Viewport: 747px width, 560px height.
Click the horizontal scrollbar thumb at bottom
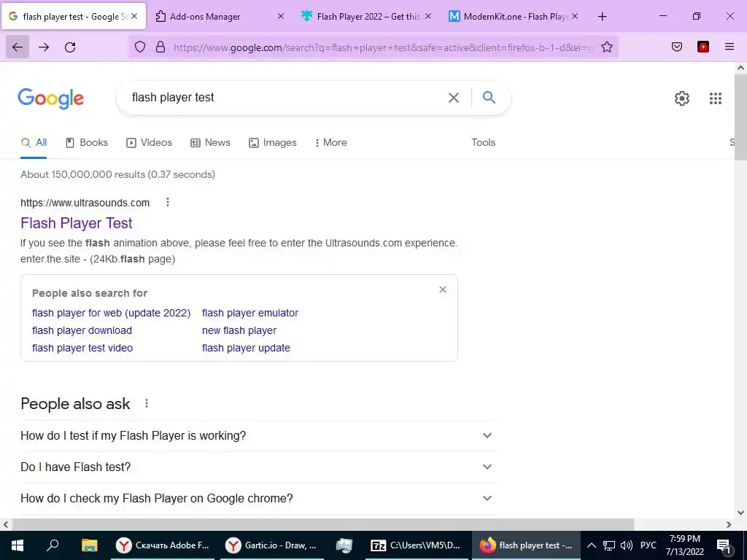click(323, 524)
